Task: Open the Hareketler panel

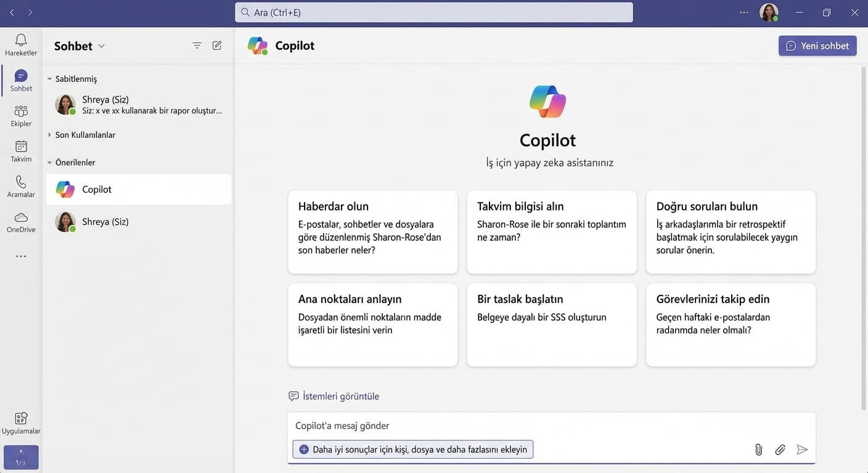Action: 20,44
